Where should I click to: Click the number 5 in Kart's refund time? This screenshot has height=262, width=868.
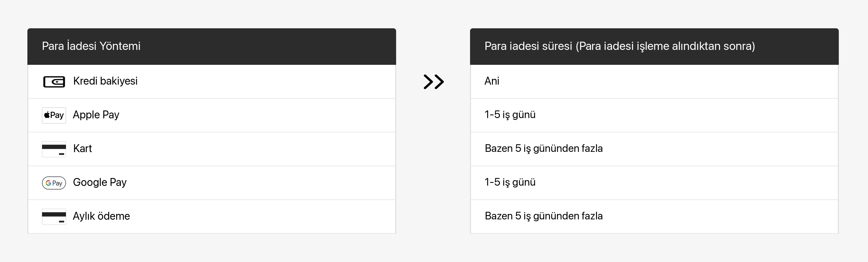(x=518, y=148)
